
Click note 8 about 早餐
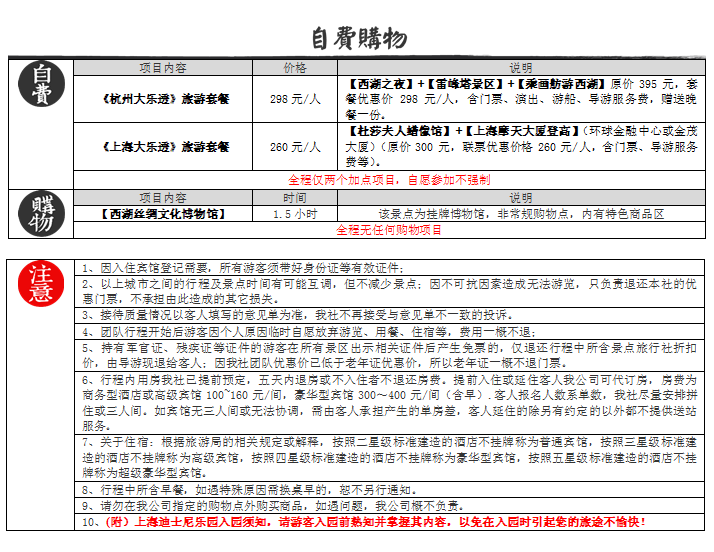389,490
